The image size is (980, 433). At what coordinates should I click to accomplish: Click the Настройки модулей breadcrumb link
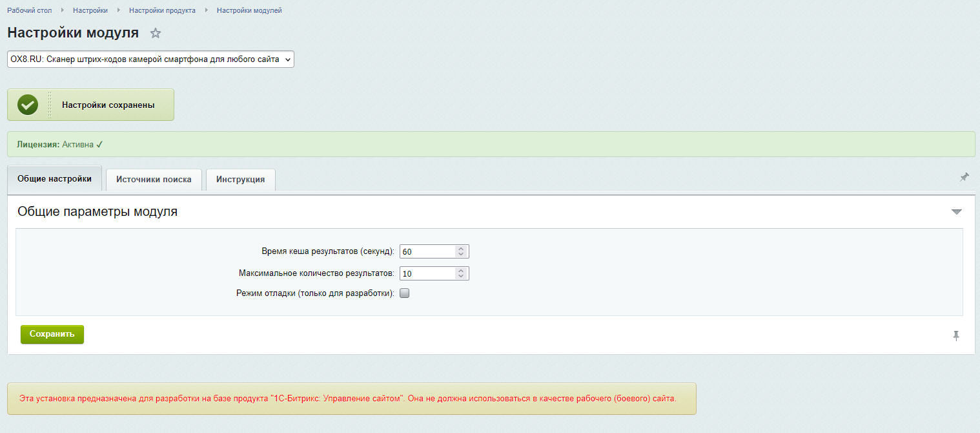pos(249,10)
